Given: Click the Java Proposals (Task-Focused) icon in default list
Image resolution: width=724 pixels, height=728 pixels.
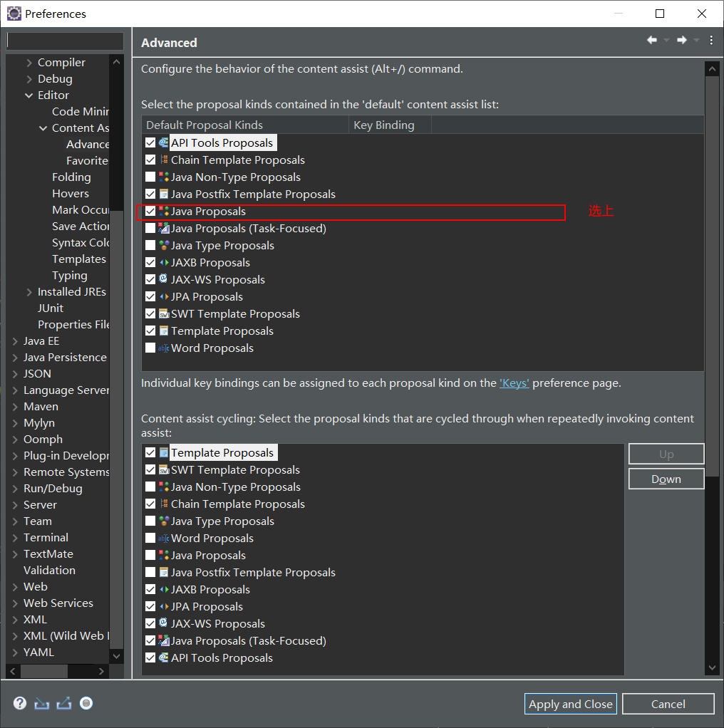Looking at the screenshot, I should click(x=163, y=229).
